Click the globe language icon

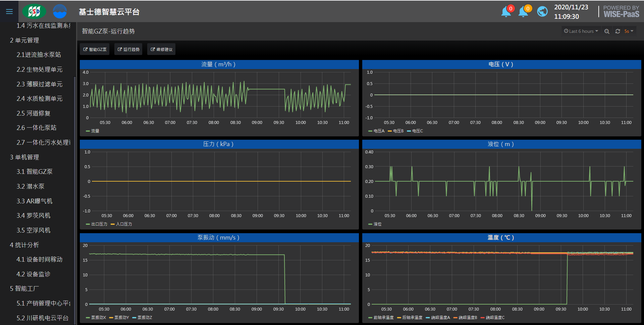point(542,12)
